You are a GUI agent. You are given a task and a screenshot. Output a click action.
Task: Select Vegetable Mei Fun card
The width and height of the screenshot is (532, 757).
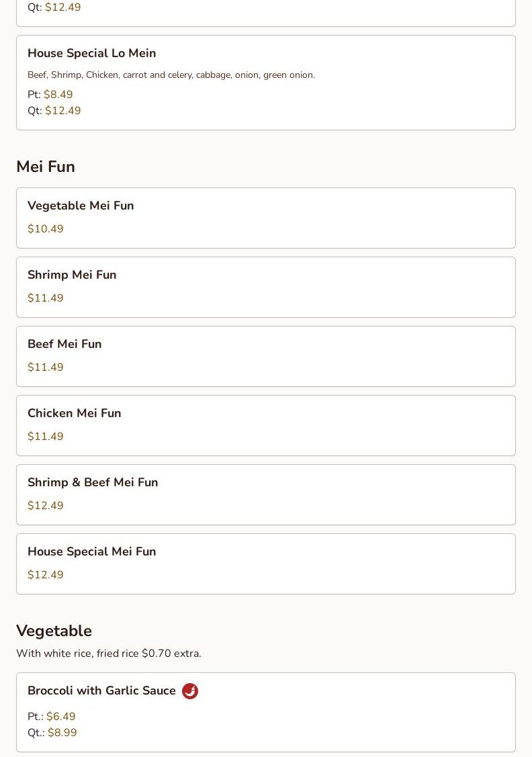pos(266,218)
